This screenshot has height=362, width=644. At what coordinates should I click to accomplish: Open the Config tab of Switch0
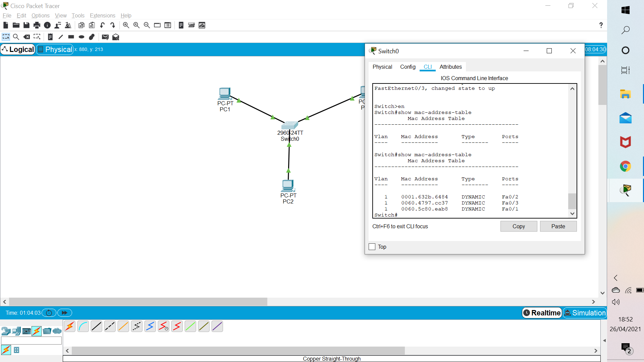click(x=408, y=67)
